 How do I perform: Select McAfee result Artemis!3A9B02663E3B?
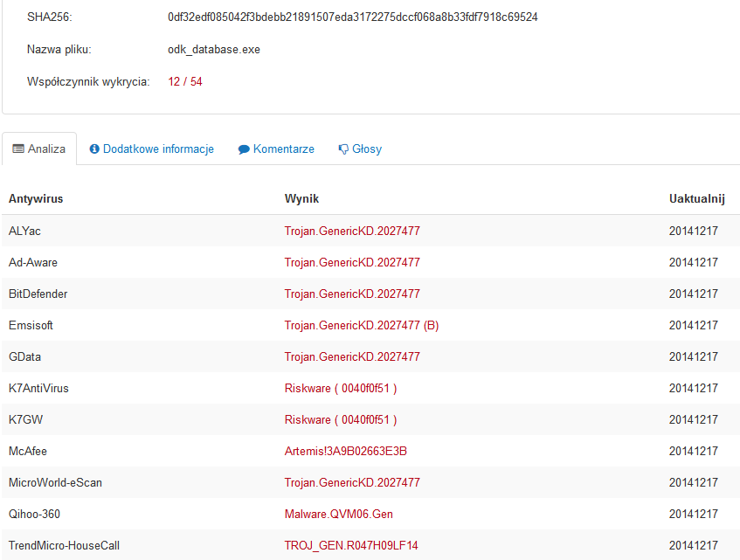(x=346, y=451)
